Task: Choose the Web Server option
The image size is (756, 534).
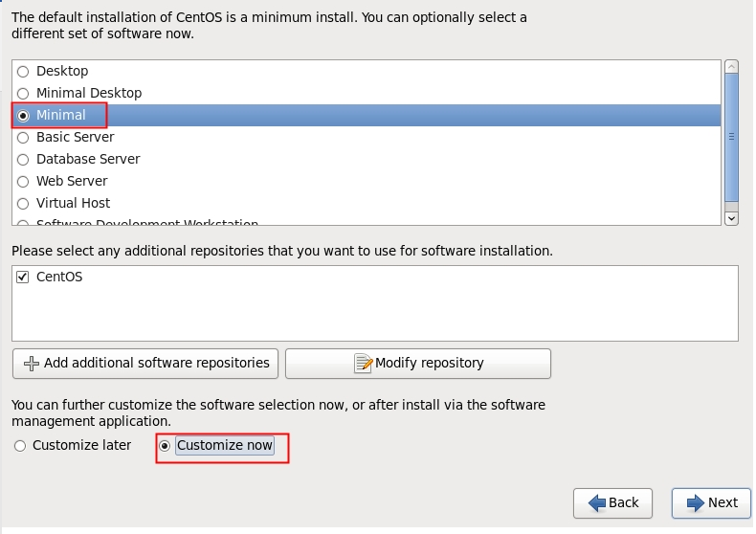Action: (x=23, y=182)
